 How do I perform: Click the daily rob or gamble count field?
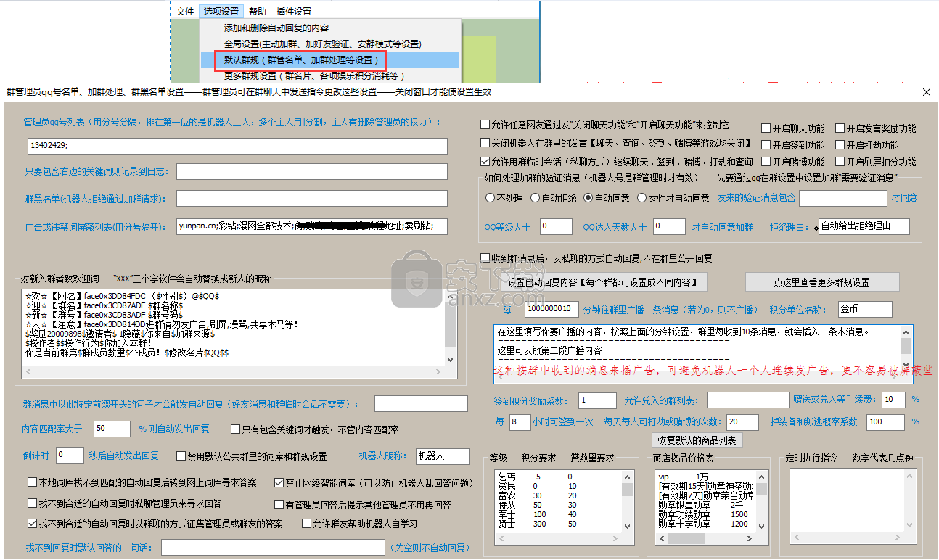[742, 421]
